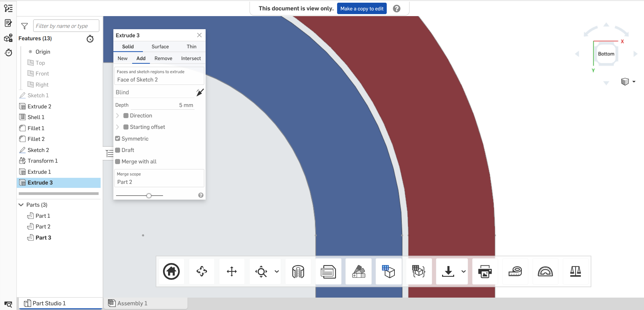Click the view cube up arrow
Screen dimensions: 644x310
pyautogui.click(x=606, y=25)
